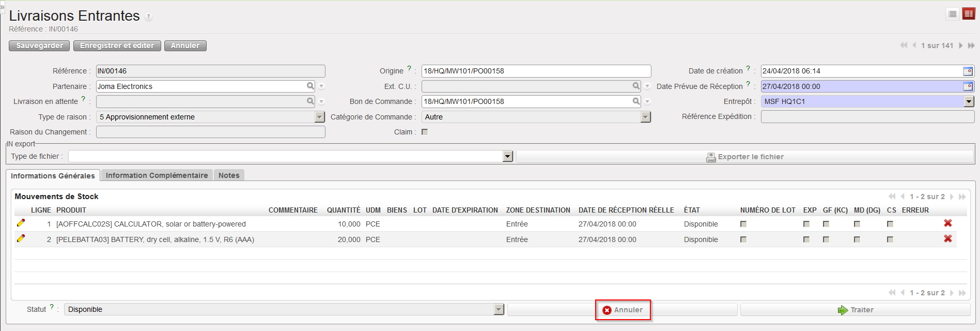The image size is (980, 331).
Task: Go to next record arrow
Action: 960,46
